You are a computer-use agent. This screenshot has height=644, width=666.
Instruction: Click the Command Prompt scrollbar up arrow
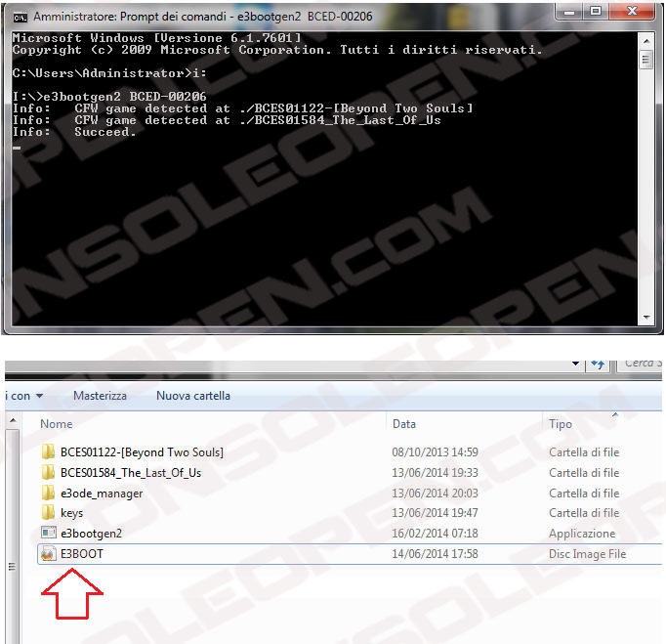(x=645, y=38)
